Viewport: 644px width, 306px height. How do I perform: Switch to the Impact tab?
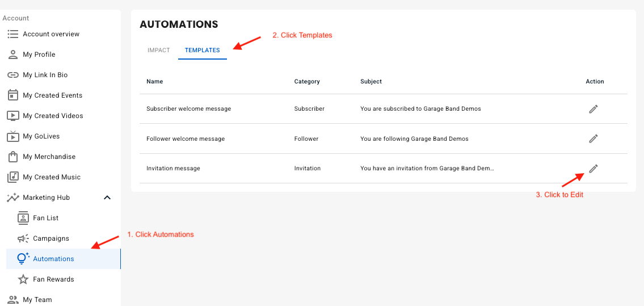[159, 51]
